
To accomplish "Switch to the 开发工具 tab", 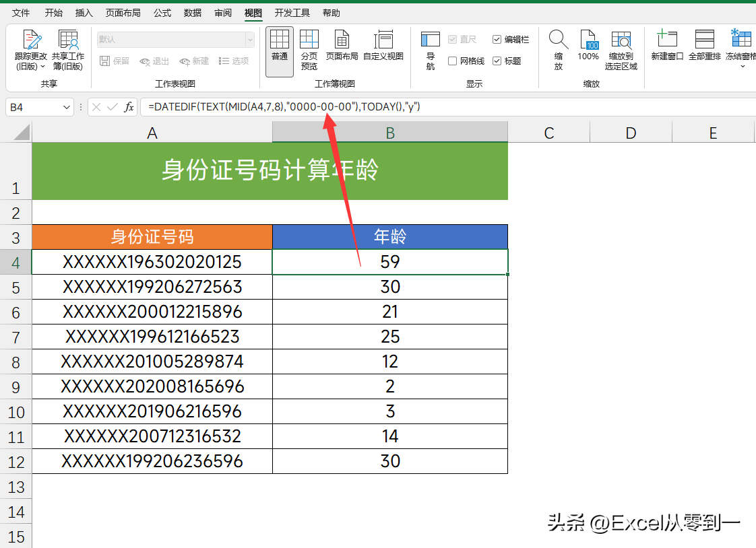I will [292, 13].
